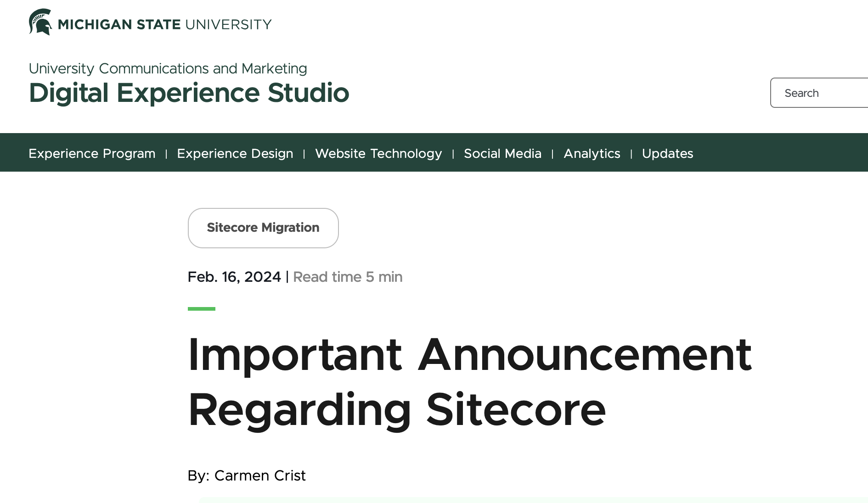Focus the Search input field

coord(822,93)
